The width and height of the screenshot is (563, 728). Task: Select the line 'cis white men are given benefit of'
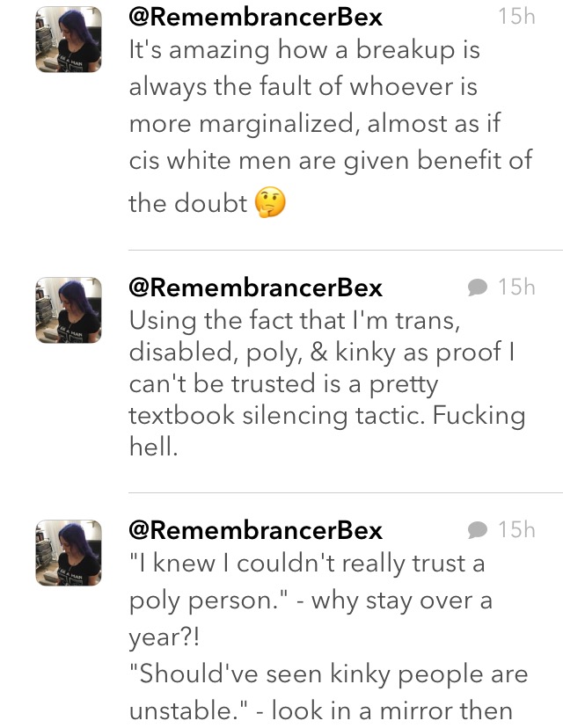[330, 161]
